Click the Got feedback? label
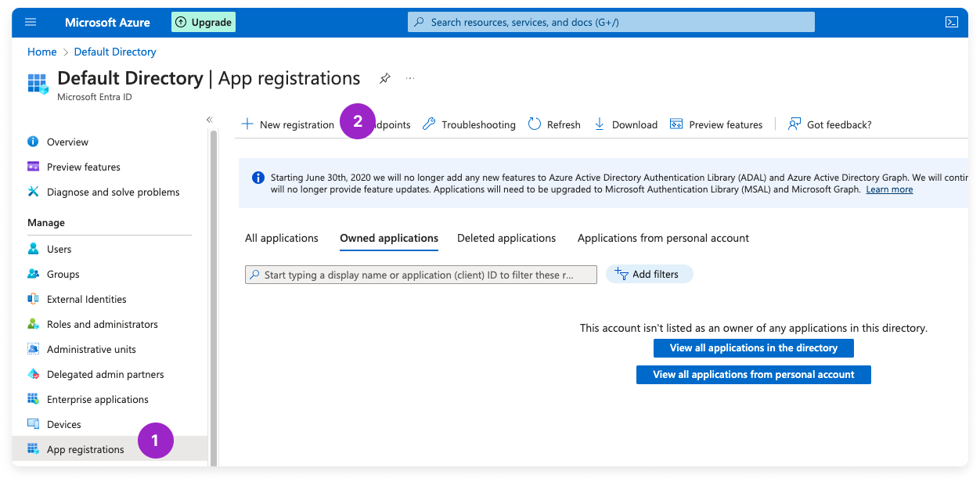Screen dimensions: 980x482 [x=839, y=124]
